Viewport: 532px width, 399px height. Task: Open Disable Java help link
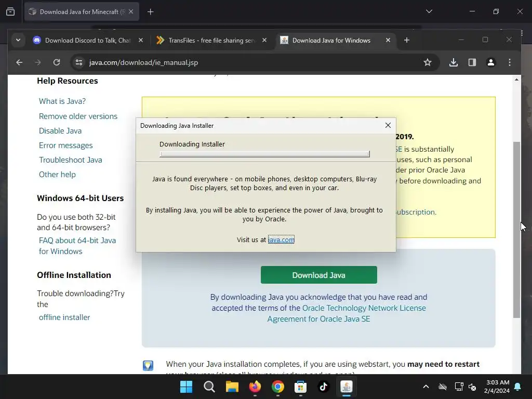tap(60, 130)
